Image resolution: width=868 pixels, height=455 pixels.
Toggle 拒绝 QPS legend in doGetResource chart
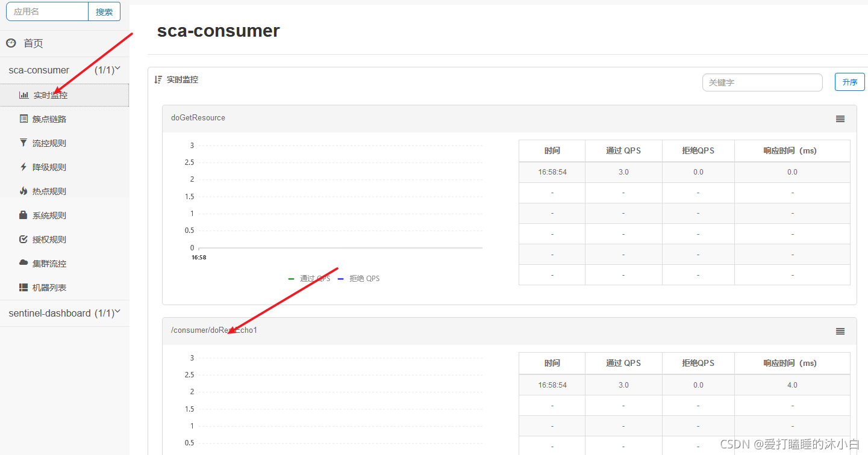(x=358, y=279)
